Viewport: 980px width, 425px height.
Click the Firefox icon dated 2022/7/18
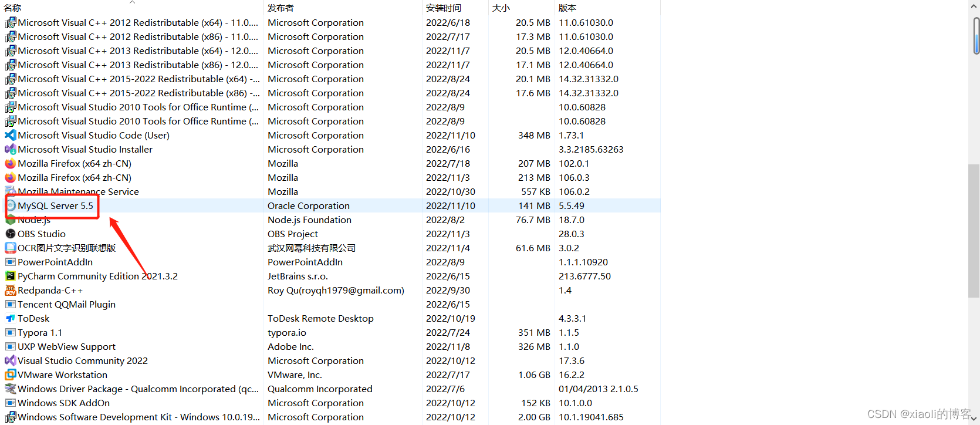[11, 164]
